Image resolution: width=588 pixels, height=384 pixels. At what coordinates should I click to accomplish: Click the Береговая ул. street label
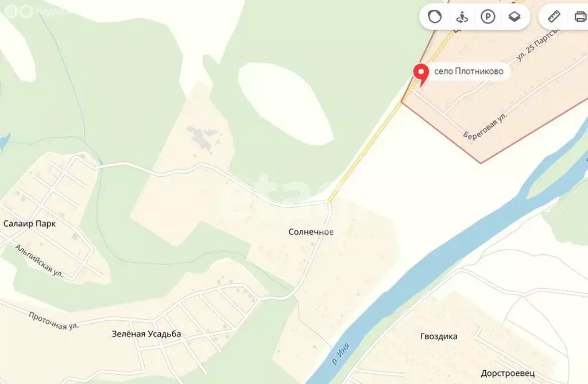(x=485, y=126)
